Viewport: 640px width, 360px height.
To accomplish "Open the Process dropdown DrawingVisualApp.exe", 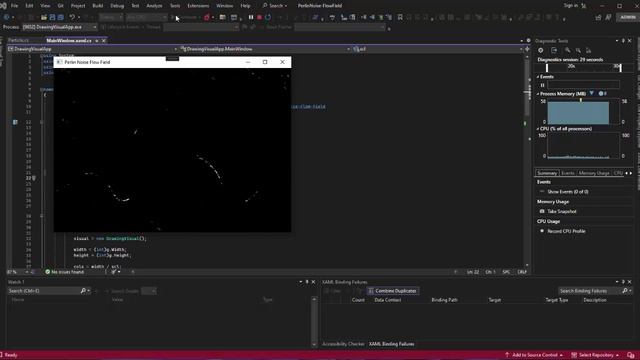I will tap(60, 27).
